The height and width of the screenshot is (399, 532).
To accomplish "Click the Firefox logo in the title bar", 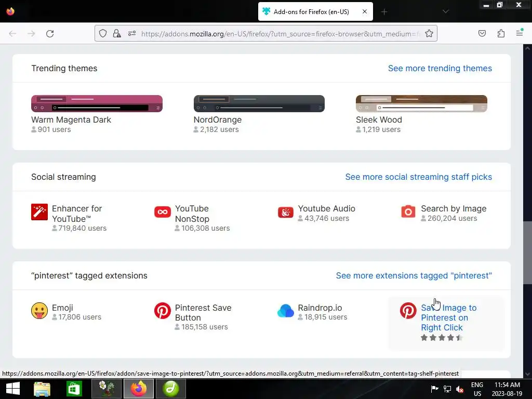I will tap(10, 11).
